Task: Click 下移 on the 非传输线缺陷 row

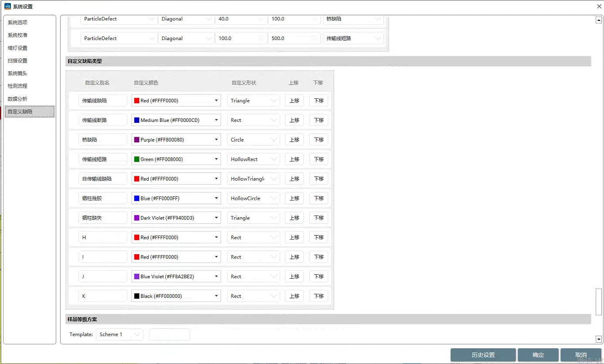Action: click(319, 179)
